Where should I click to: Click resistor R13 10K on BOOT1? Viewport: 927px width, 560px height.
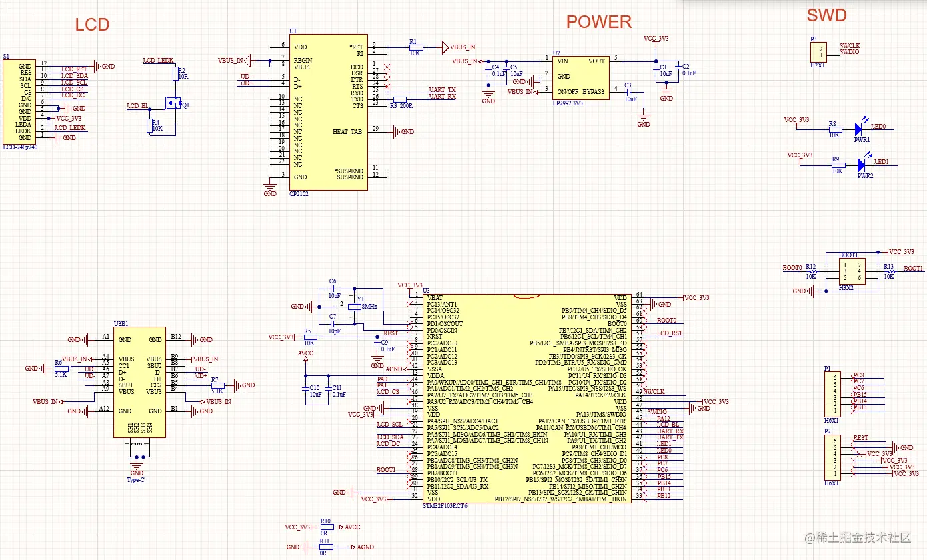pos(890,271)
